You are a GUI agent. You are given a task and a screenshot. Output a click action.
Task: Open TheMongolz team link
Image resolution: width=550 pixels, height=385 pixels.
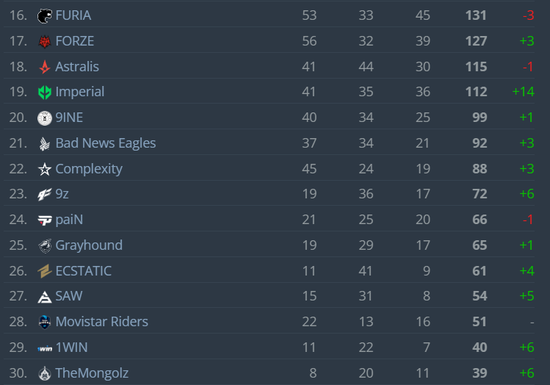pos(92,373)
